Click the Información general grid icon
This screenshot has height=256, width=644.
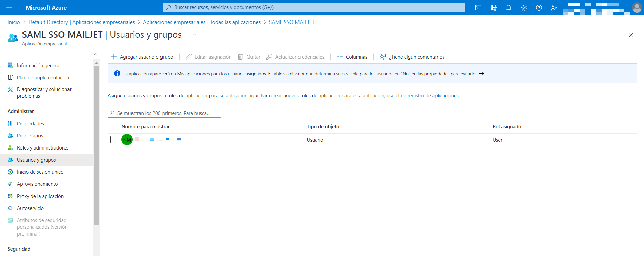tap(10, 65)
